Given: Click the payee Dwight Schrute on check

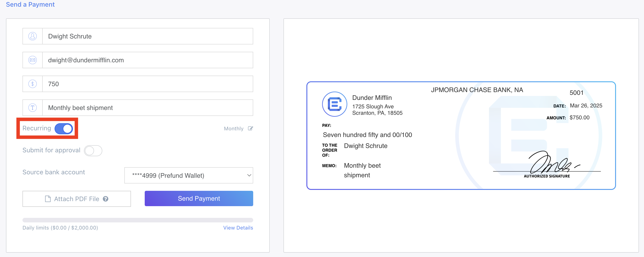Looking at the screenshot, I should pos(366,146).
